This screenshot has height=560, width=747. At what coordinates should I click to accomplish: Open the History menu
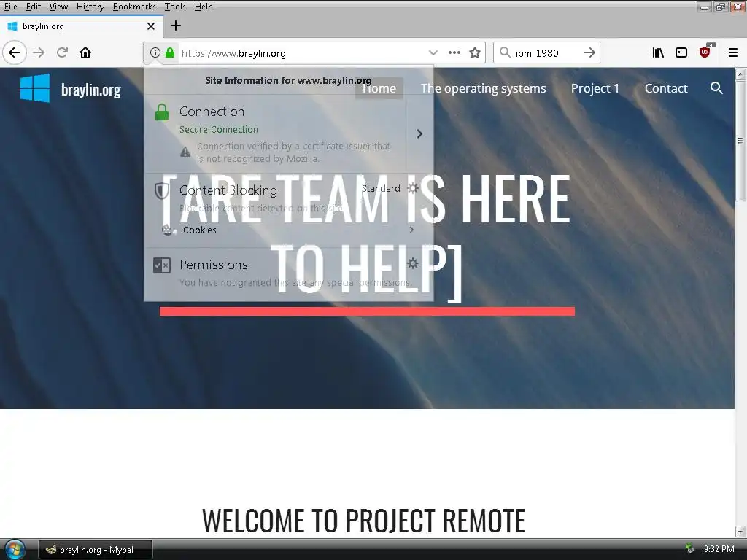tap(90, 7)
